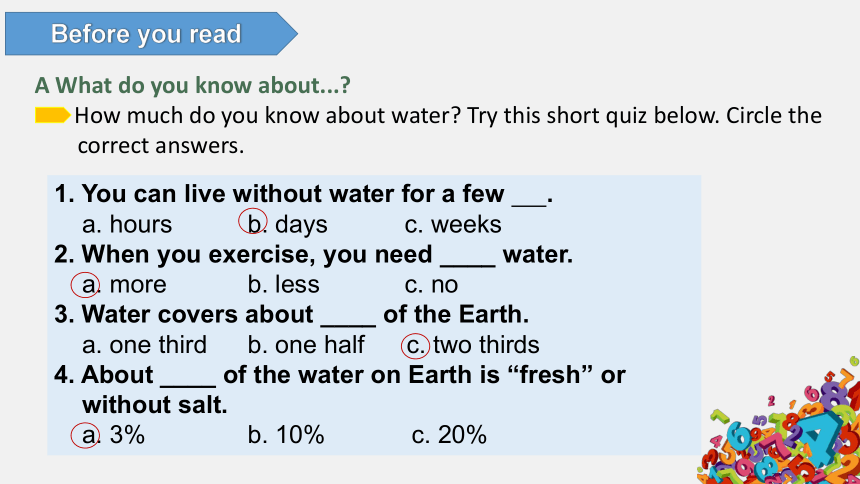This screenshot has height=484, width=860.
Task: Select circled answer 'c. two thirds'
Action: pos(470,345)
